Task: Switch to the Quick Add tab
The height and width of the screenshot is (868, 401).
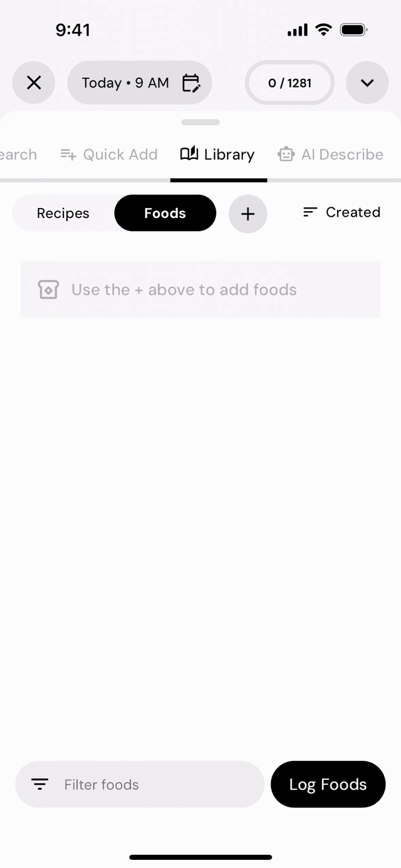Action: 109,155
